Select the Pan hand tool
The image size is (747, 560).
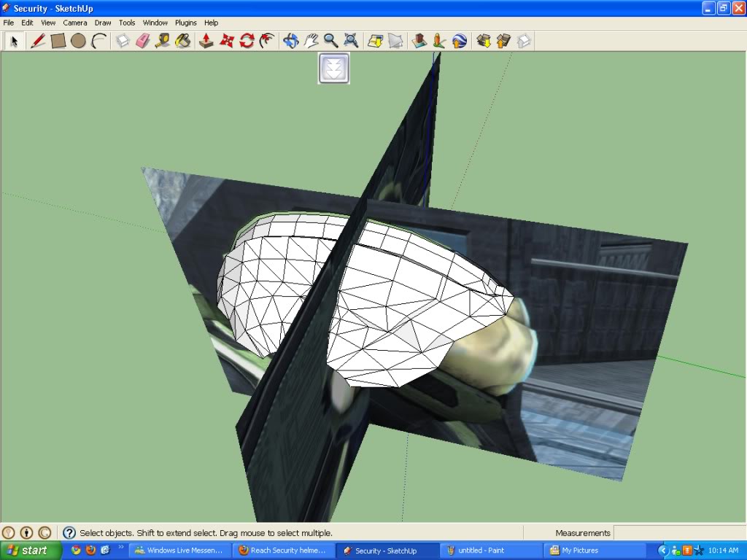click(x=311, y=41)
